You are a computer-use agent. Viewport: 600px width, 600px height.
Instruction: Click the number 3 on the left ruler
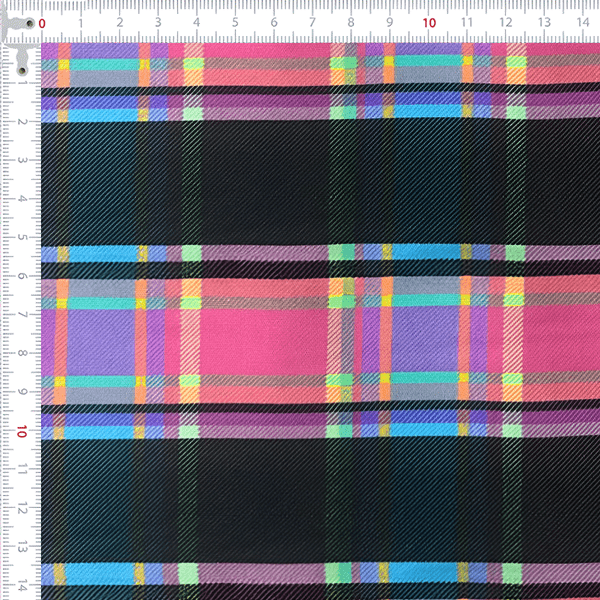tap(22, 160)
